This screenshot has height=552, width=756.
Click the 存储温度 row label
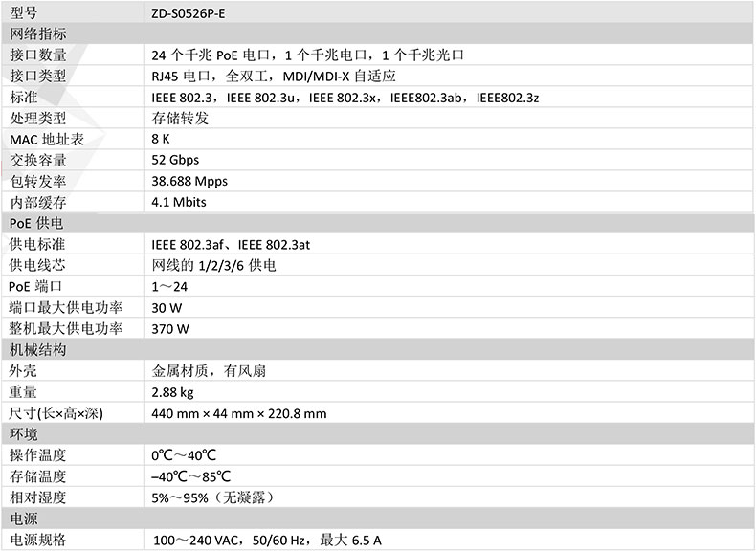[x=38, y=476]
